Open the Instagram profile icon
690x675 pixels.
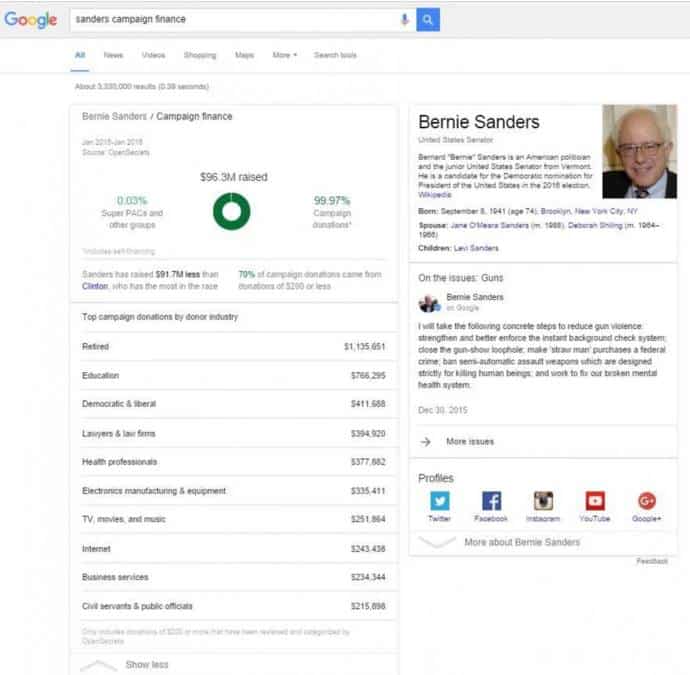coord(543,501)
